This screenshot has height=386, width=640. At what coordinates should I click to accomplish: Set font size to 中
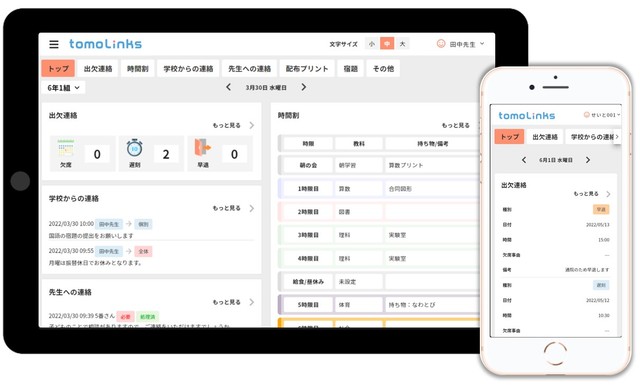[387, 44]
